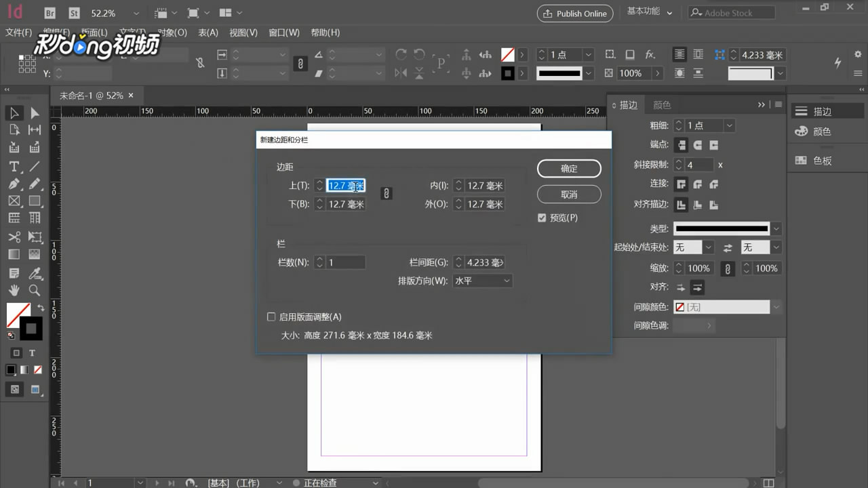Open control bar stroke weight 1 点 dropdown

[x=588, y=55]
